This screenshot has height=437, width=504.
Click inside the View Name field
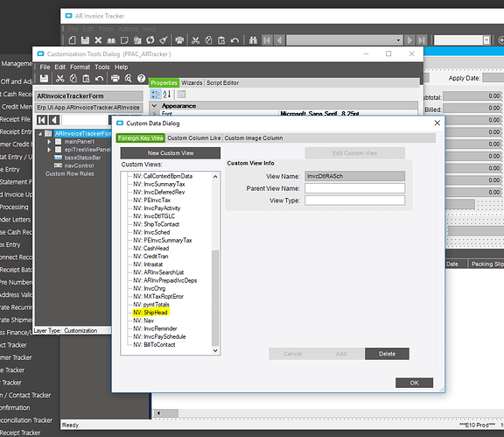point(355,176)
